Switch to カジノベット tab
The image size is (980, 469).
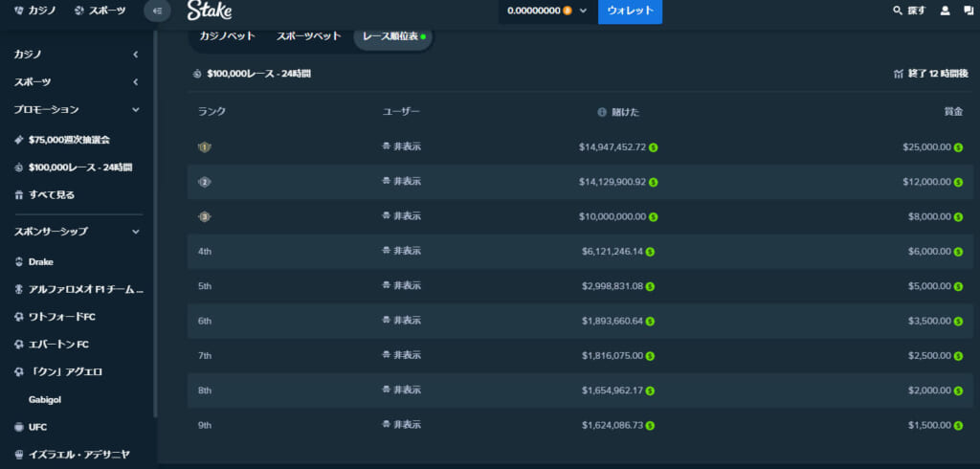228,36
